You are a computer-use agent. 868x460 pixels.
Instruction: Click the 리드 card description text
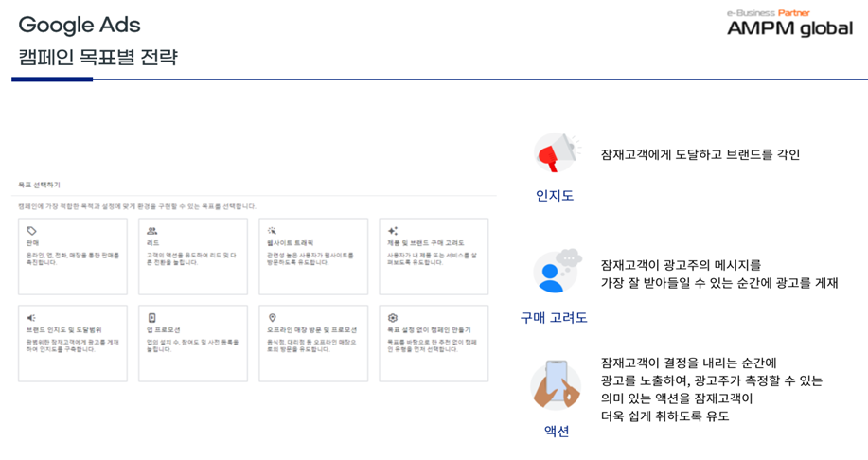191,258
